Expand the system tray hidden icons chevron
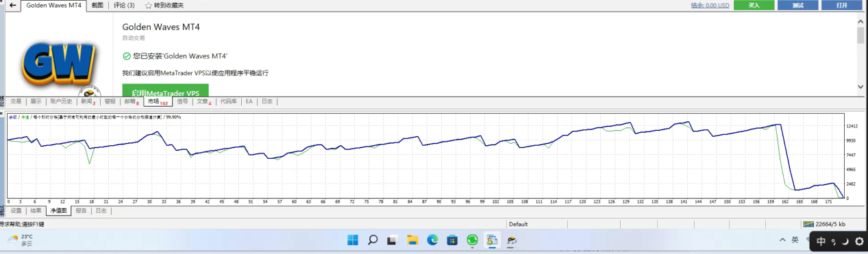 (x=782, y=240)
